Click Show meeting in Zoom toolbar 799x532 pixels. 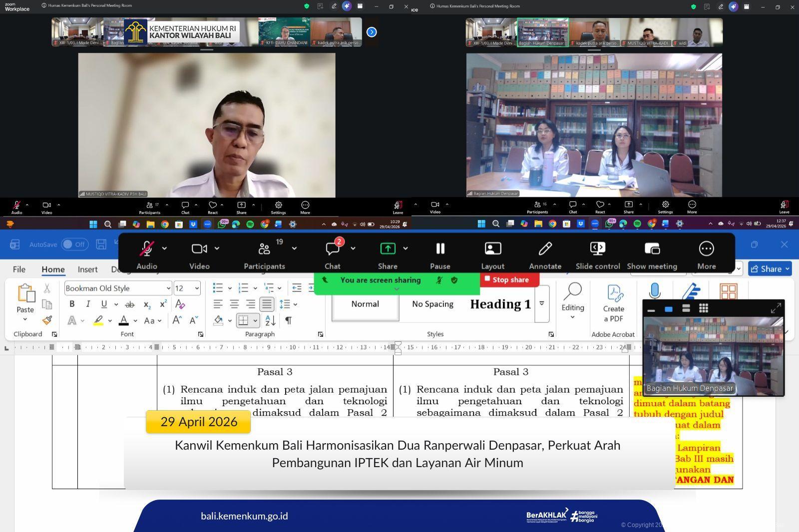[x=652, y=249]
